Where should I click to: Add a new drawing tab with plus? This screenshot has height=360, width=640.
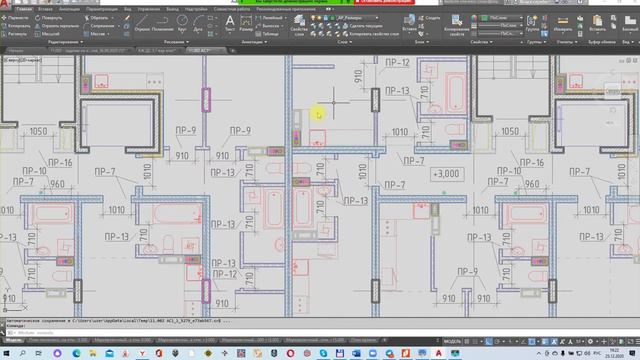(x=233, y=51)
